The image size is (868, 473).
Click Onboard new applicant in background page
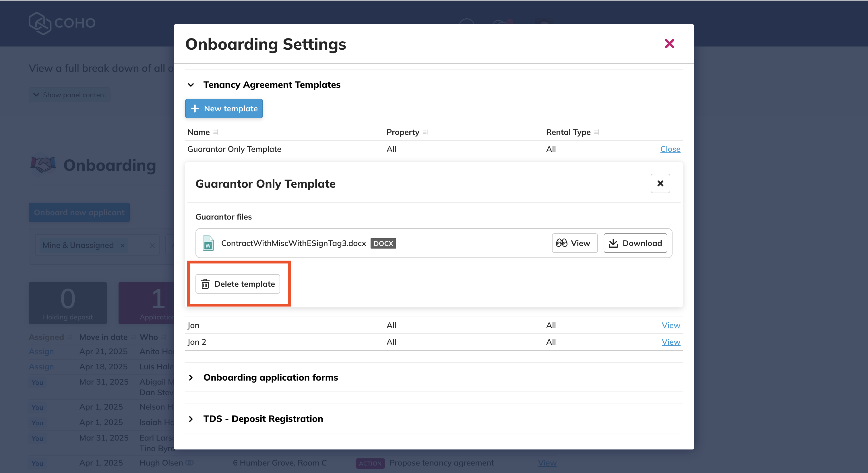79,213
